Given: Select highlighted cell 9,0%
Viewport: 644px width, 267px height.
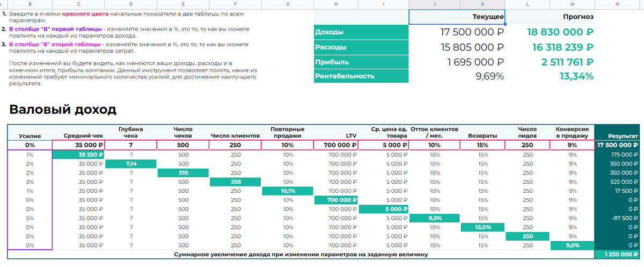Looking at the screenshot, I should pos(573,246).
